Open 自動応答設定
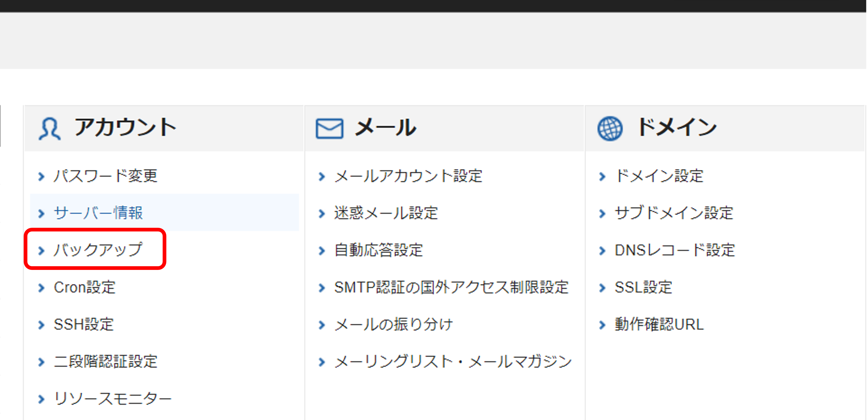The height and width of the screenshot is (420, 868). (378, 250)
